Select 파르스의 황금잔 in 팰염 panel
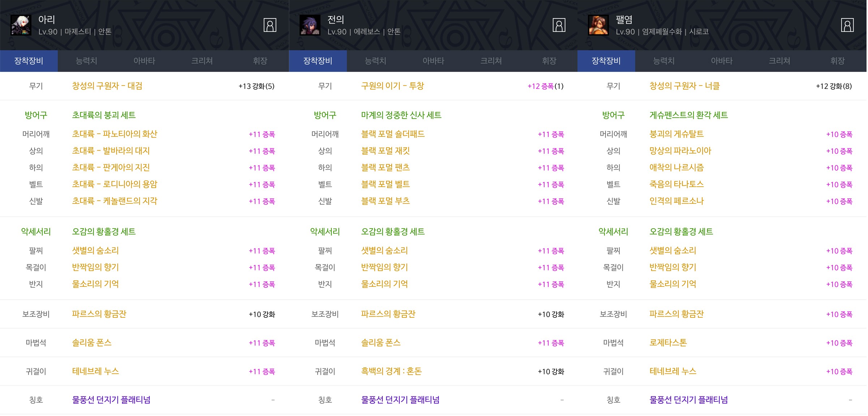This screenshot has width=868, height=416. 676,314
